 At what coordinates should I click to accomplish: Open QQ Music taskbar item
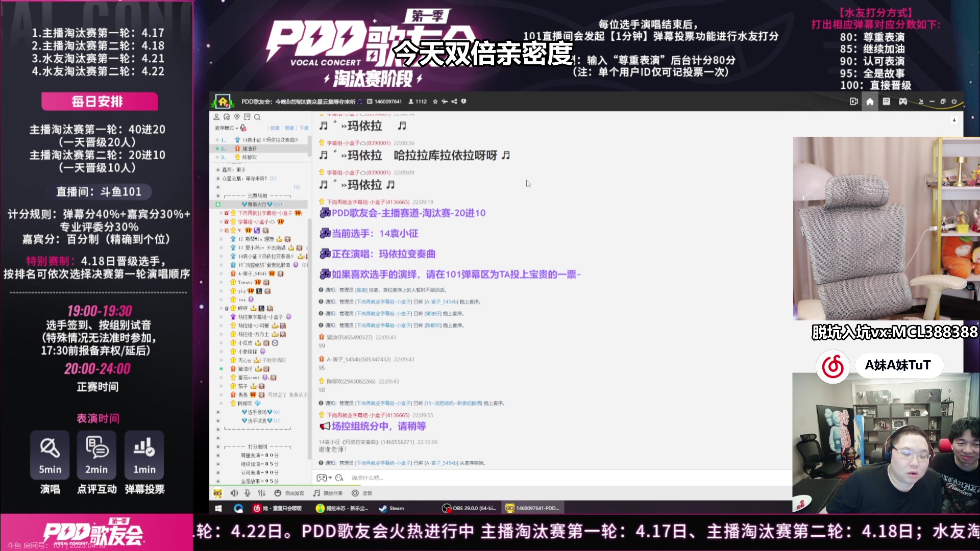(x=342, y=508)
